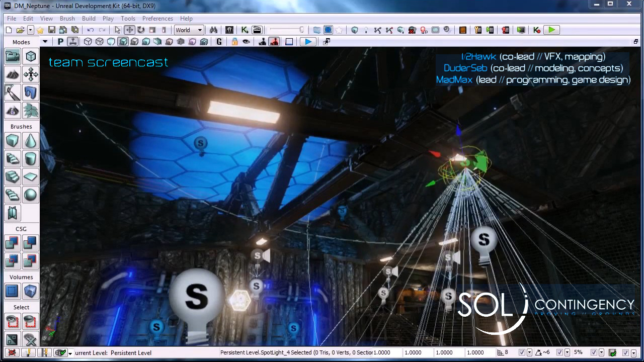
Task: Maximize viewport using corner restore icon
Action: (636, 42)
